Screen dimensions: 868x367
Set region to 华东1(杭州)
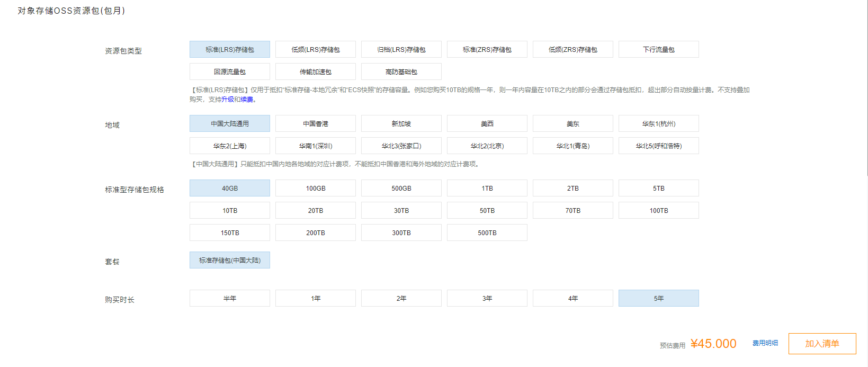pyautogui.click(x=658, y=123)
